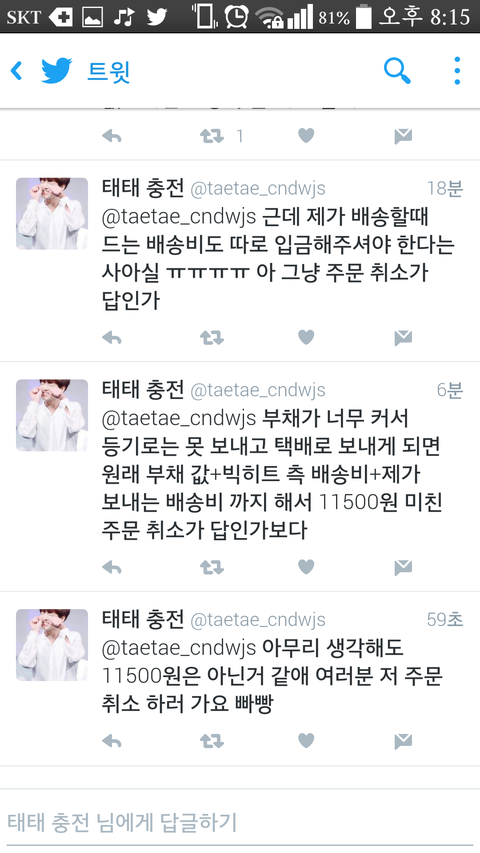The height and width of the screenshot is (853, 480).
Task: Open the three-dot overflow menu
Action: coord(457,71)
